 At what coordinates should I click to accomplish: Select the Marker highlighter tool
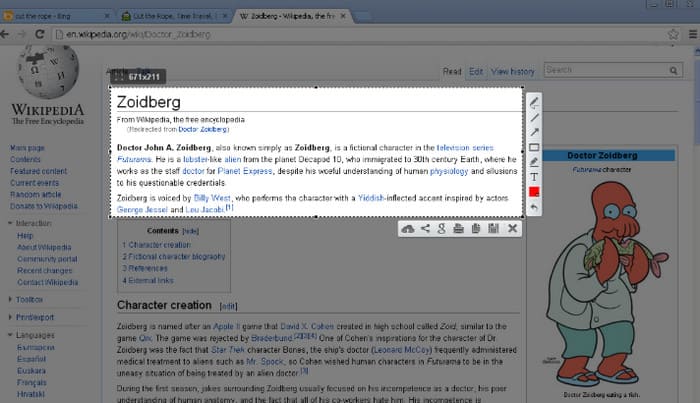click(x=534, y=162)
